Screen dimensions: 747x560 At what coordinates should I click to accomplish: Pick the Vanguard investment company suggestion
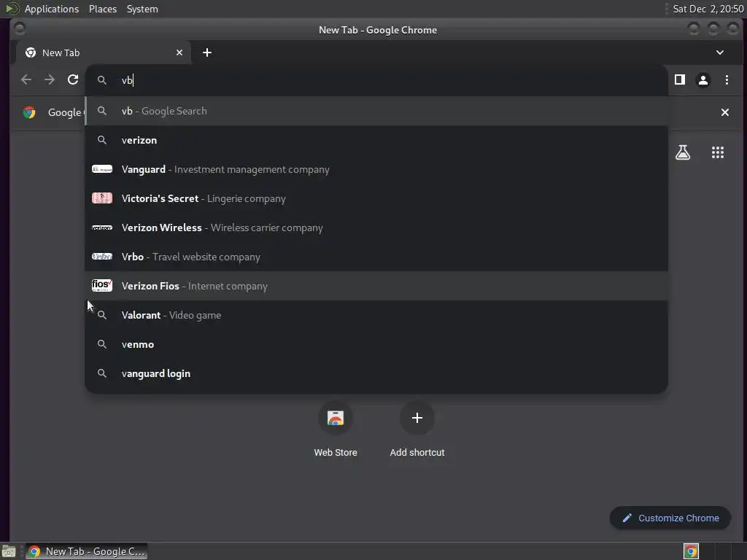click(x=376, y=169)
